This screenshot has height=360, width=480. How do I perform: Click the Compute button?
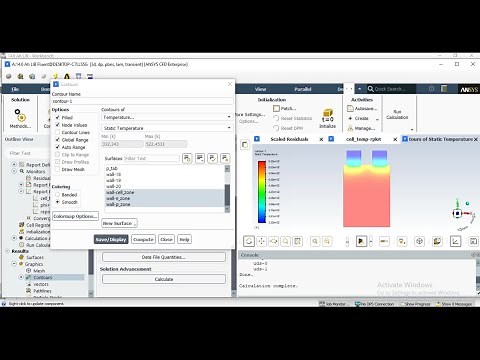coord(143,239)
